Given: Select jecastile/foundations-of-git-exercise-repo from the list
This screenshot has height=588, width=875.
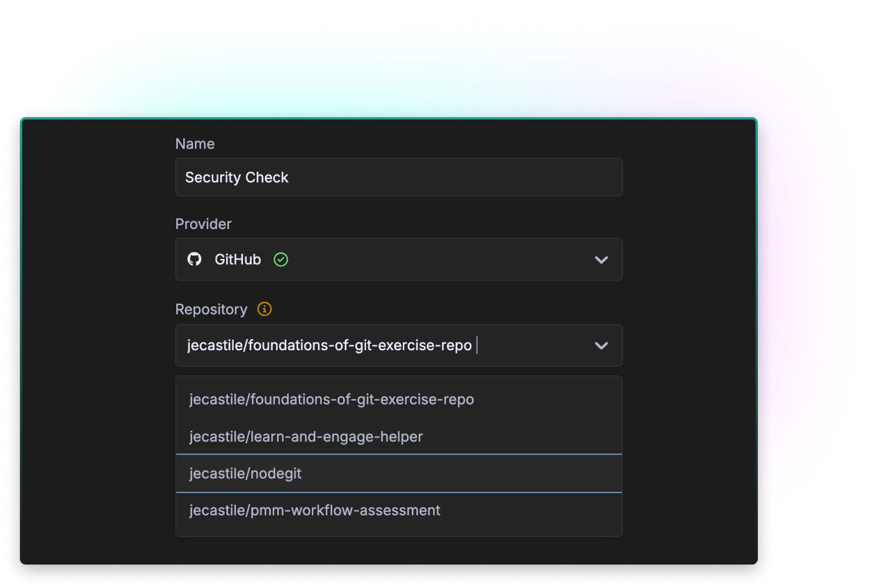Looking at the screenshot, I should click(331, 399).
